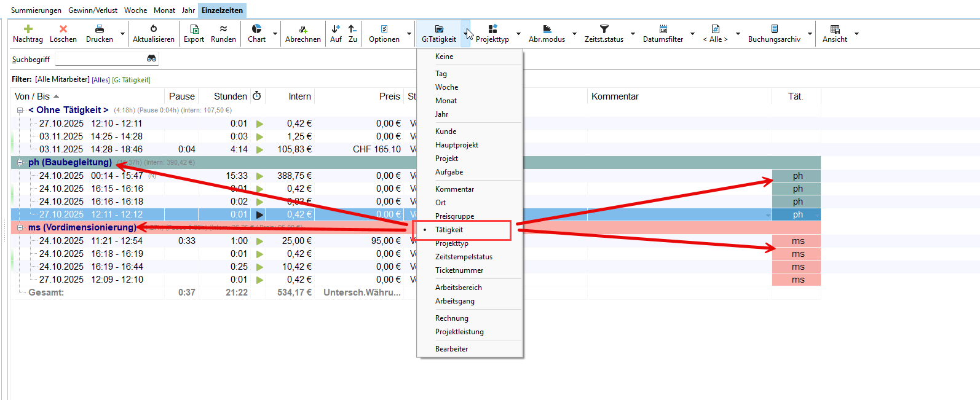Refresh list with Aktualisieren icon

pos(154,29)
